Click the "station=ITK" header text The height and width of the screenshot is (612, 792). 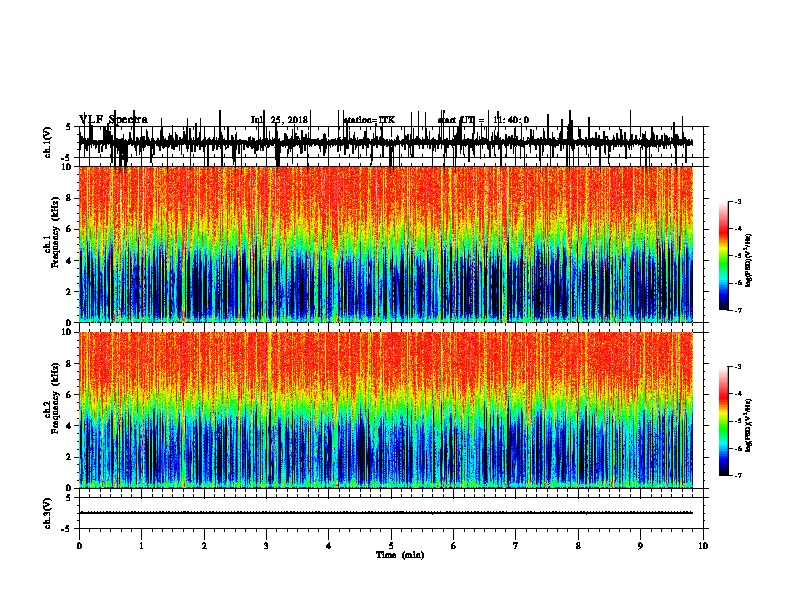[x=369, y=120]
